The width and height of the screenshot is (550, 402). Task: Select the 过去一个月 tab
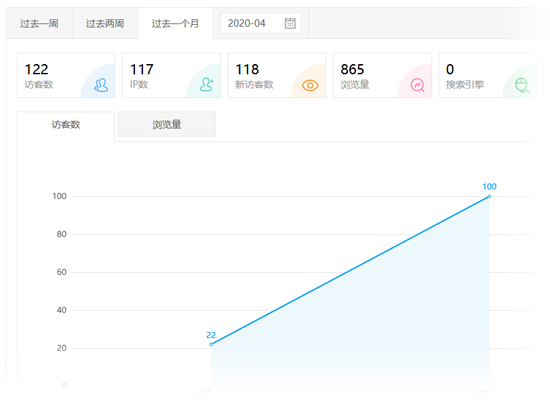point(176,23)
